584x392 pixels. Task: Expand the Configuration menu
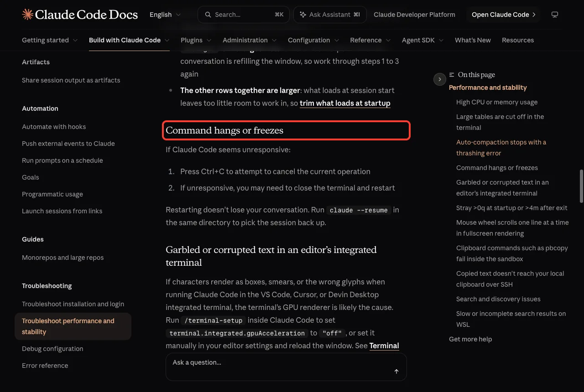click(x=313, y=40)
